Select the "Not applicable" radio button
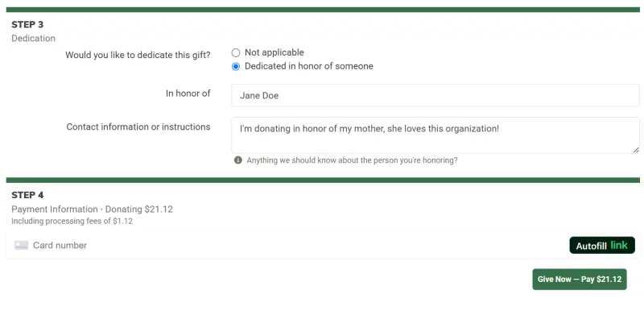 (x=236, y=52)
